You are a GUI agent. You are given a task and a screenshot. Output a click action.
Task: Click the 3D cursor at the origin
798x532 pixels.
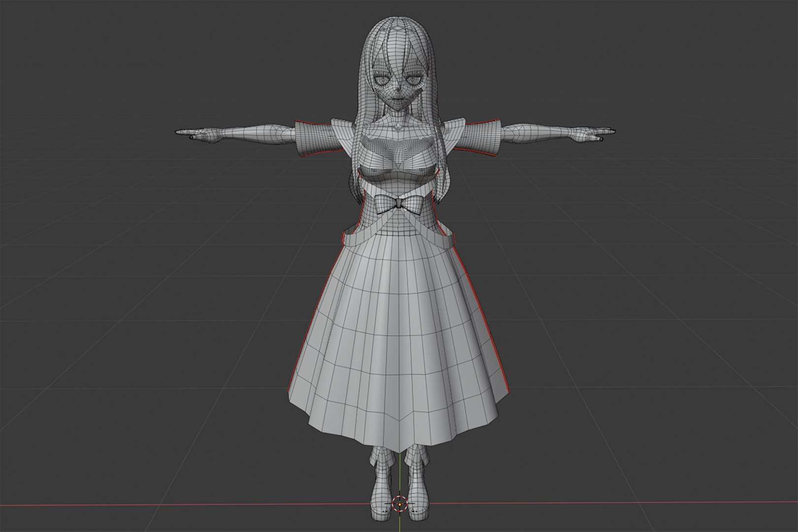(x=399, y=504)
